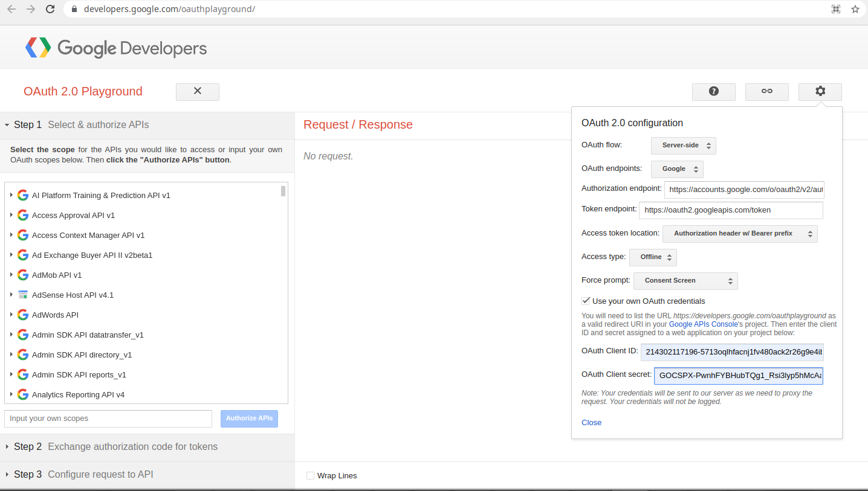Click the Token endpoint field
Screen dimensions: 868x491
coord(731,210)
